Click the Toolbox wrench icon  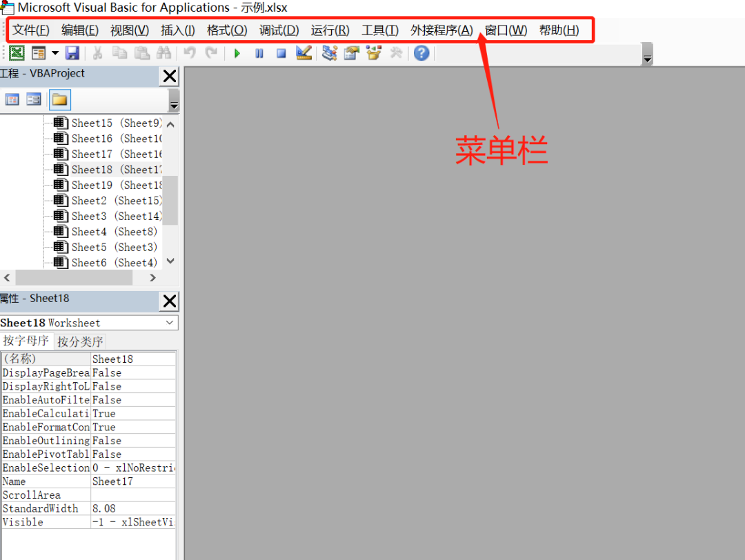pos(396,52)
